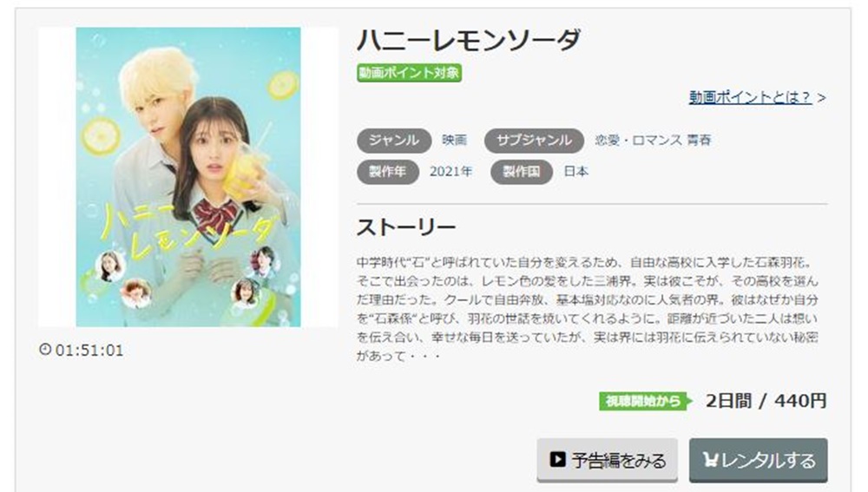Click the ハニーレモンソーダ title heading
Image resolution: width=868 pixels, height=492 pixels.
469,40
